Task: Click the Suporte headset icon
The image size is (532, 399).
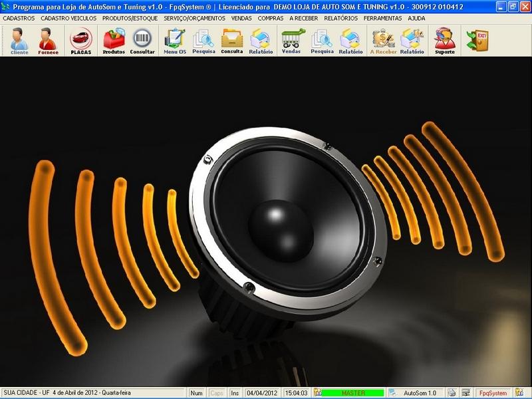Action: [445, 41]
